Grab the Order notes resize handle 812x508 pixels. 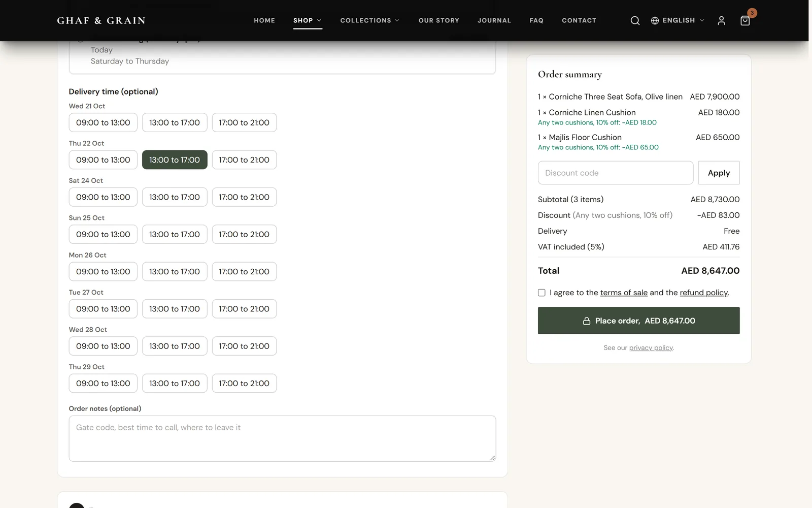(x=492, y=458)
